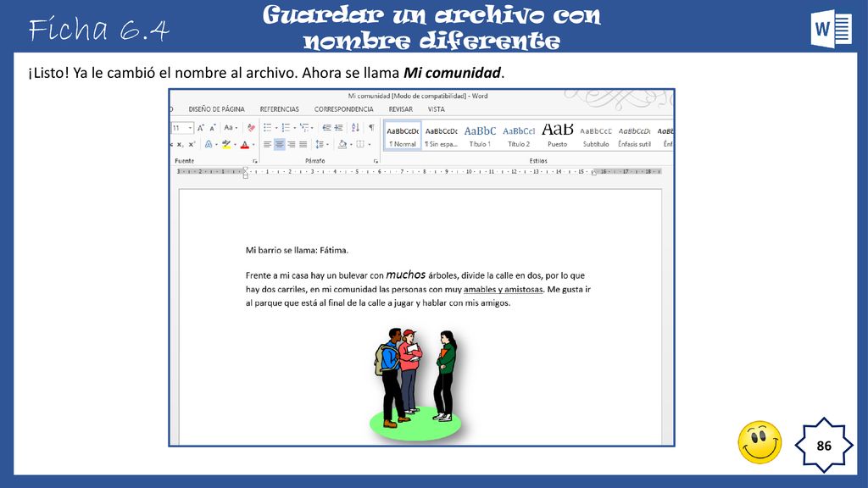Screen dimensions: 868x488
Task: Apply the yellow text highlight color
Action: click(x=225, y=144)
